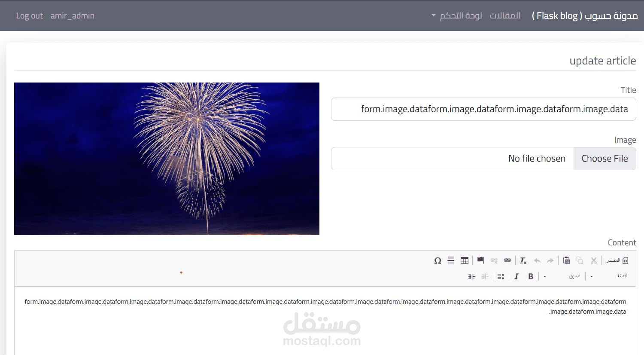Insert a bulleted list
The height and width of the screenshot is (355, 644).
501,276
